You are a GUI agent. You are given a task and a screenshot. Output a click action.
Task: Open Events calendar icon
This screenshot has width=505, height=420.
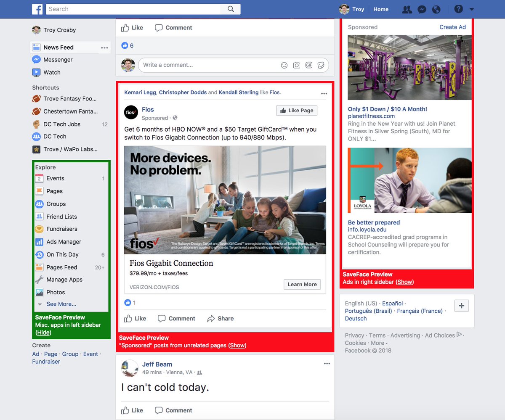tap(39, 178)
